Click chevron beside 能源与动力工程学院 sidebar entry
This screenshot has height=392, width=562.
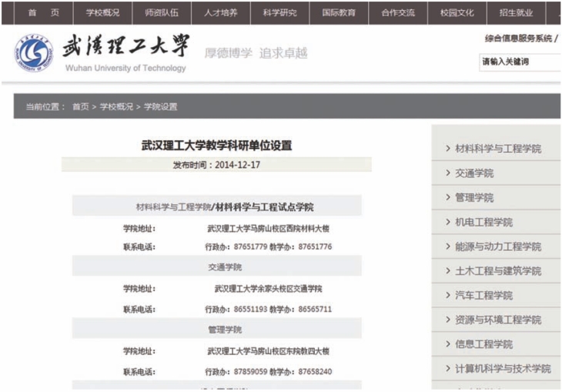447,246
